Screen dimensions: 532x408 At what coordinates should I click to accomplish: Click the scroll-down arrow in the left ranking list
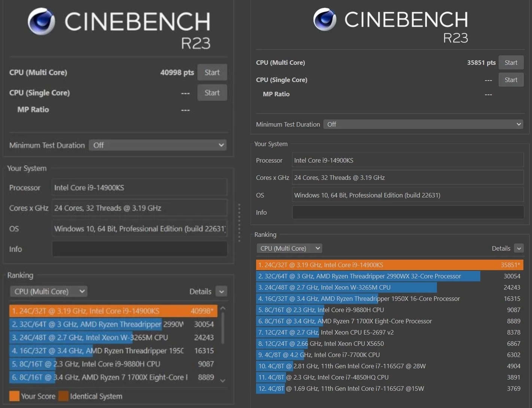pos(223,381)
